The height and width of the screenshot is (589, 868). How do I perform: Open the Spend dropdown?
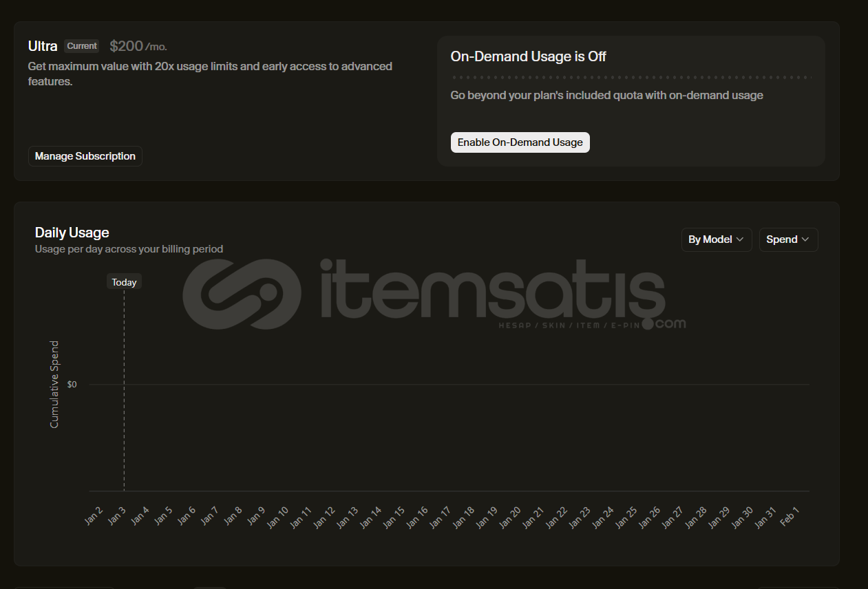[789, 239]
